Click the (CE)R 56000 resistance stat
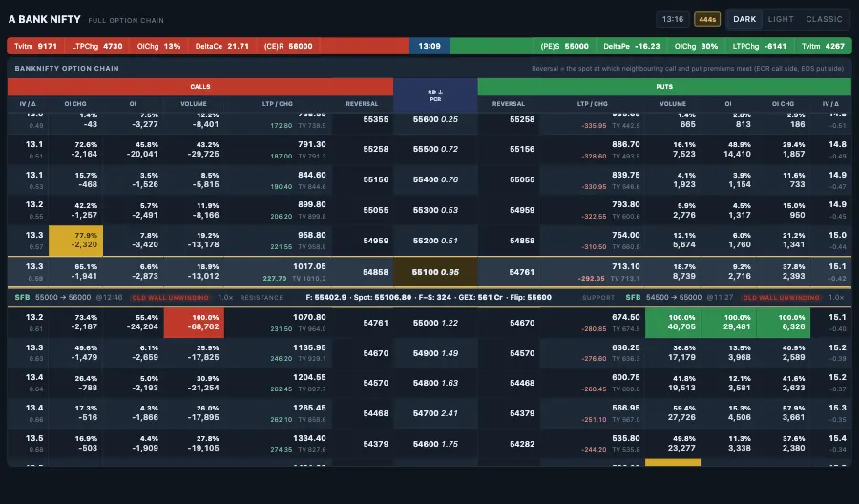 [x=288, y=46]
